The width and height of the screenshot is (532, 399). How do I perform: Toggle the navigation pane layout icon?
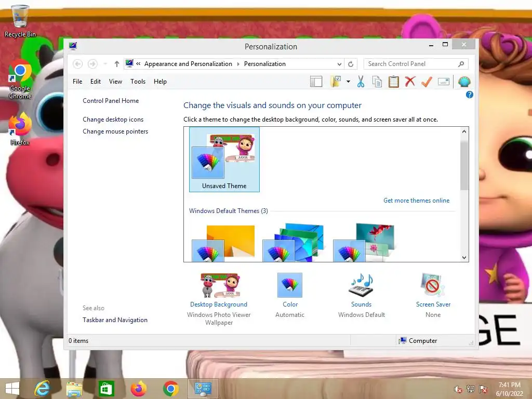[316, 82]
